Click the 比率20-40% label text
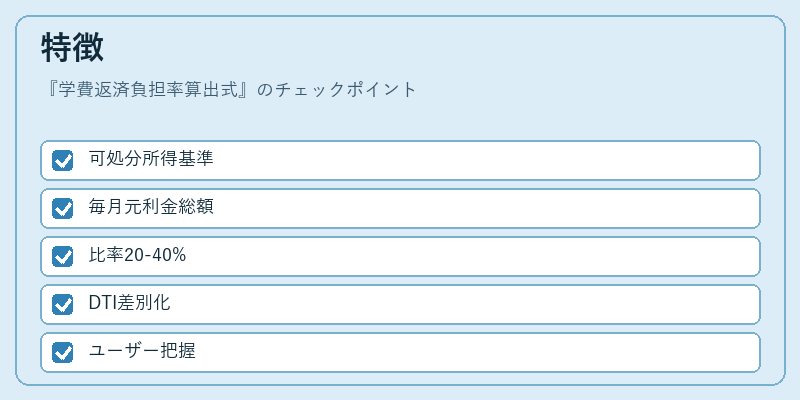The width and height of the screenshot is (800, 400). [137, 255]
